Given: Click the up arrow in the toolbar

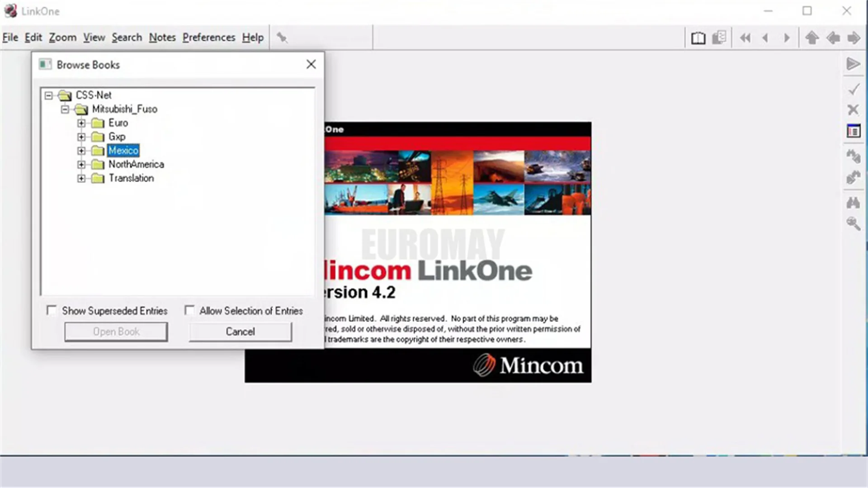Looking at the screenshot, I should coord(812,38).
